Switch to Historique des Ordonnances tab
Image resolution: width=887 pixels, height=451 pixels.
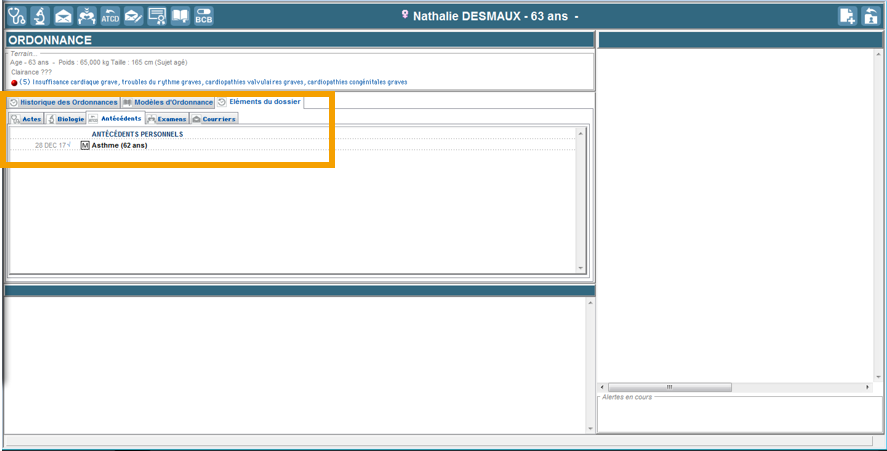(63, 102)
